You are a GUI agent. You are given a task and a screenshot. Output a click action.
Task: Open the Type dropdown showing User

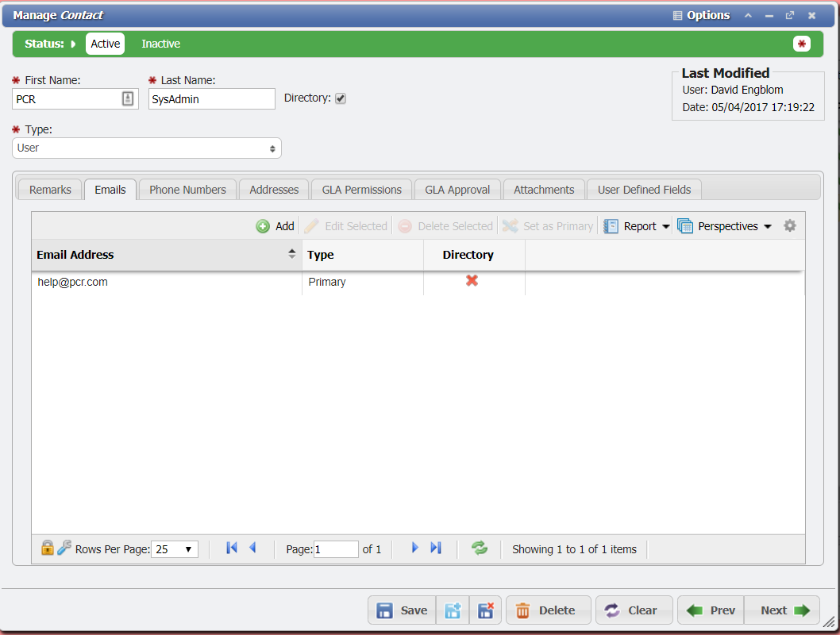click(147, 148)
